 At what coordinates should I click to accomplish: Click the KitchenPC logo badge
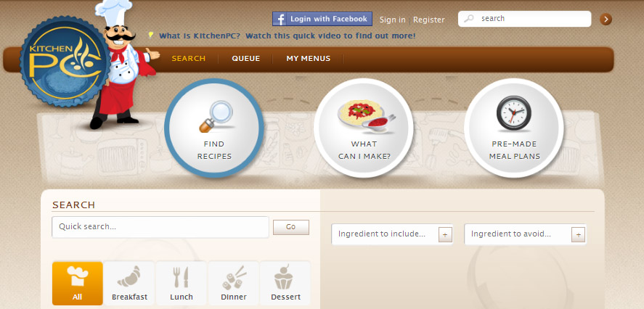65,62
